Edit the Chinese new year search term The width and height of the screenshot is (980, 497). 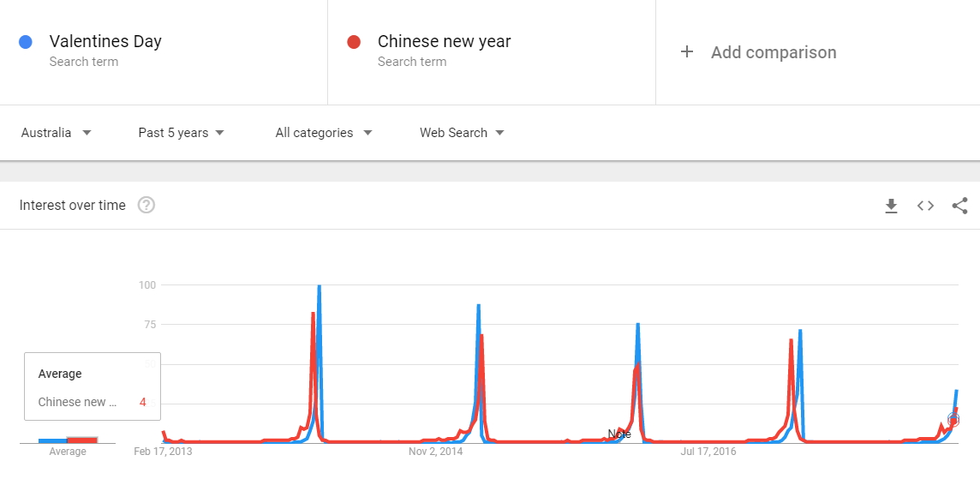tap(445, 41)
